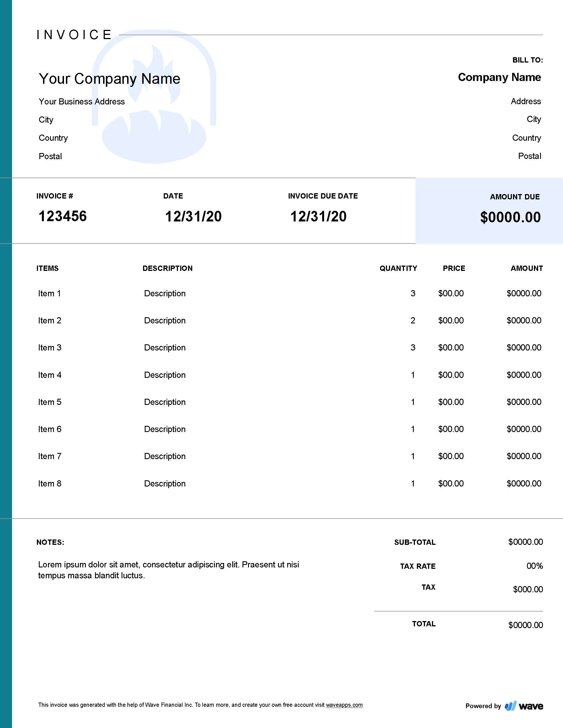
Task: Select the INVOICE heading text
Action: tap(74, 35)
